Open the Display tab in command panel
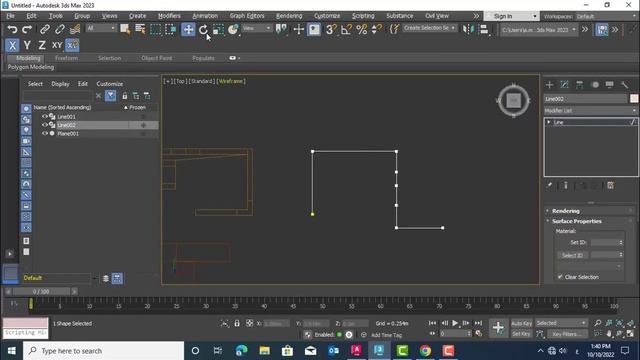The height and width of the screenshot is (360, 640). coord(609,84)
